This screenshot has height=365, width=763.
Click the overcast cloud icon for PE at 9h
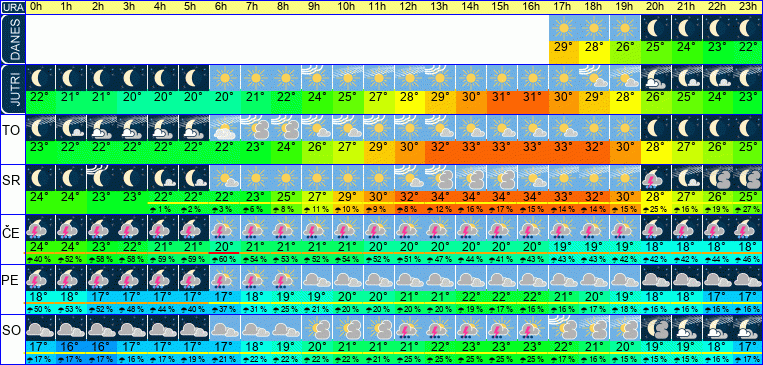click(317, 278)
